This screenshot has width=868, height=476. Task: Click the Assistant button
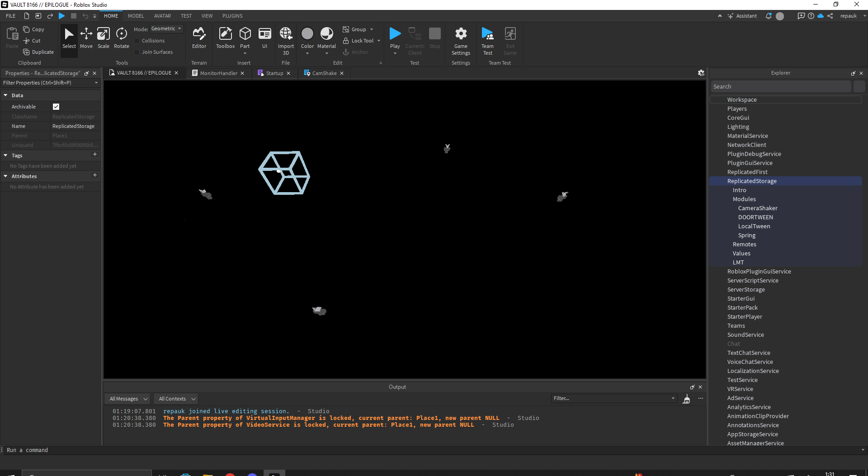click(742, 16)
